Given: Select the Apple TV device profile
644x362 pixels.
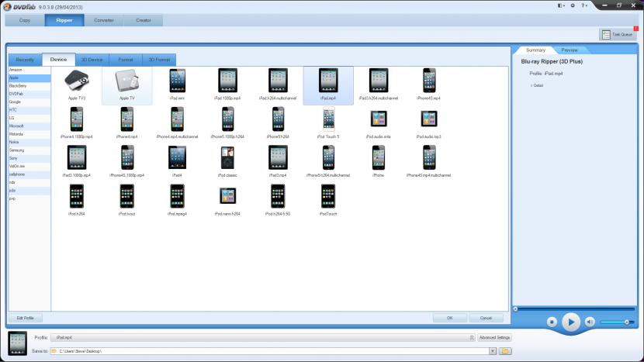Looking at the screenshot, I should coord(127,84).
